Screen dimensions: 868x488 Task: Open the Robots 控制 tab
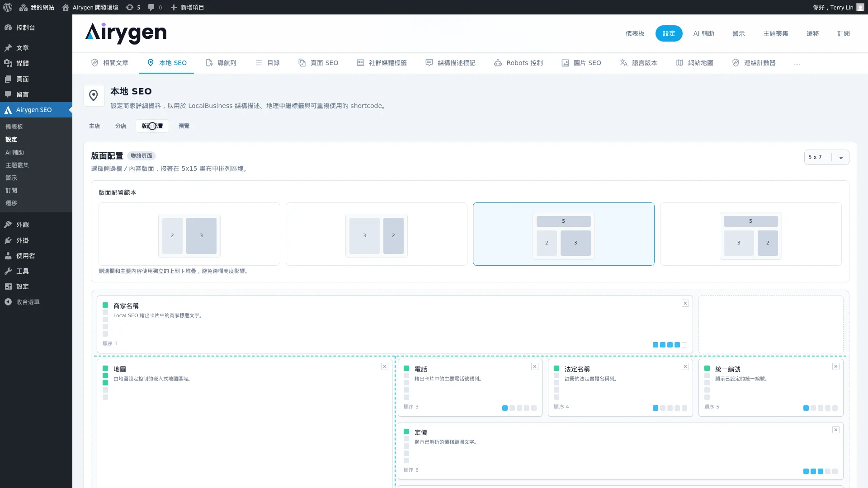point(519,63)
